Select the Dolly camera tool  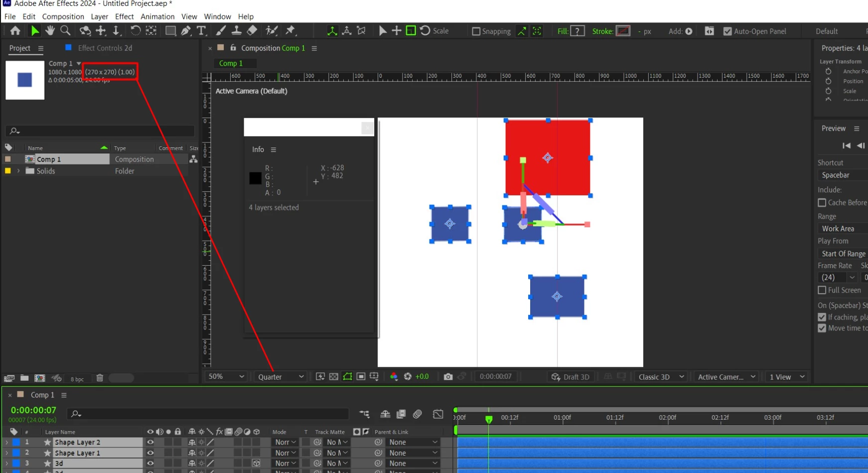click(116, 31)
